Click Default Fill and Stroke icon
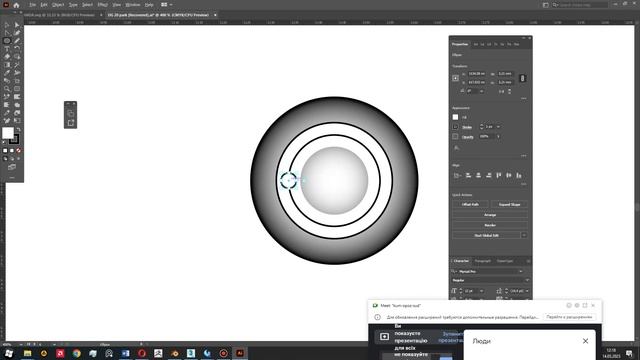 tap(4, 142)
